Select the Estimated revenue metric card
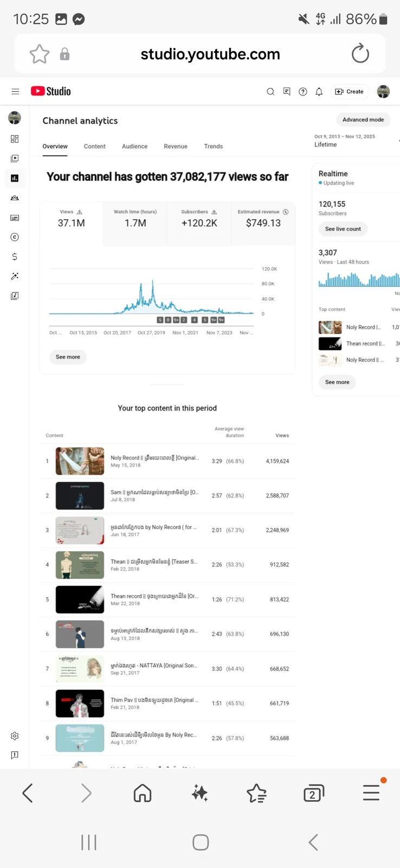This screenshot has width=400, height=868. click(263, 224)
